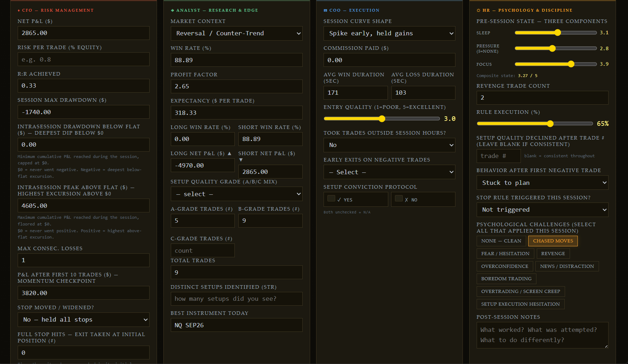The height and width of the screenshot is (364, 628).
Task: Click the Avg Loss Duration field
Action: [x=423, y=93]
